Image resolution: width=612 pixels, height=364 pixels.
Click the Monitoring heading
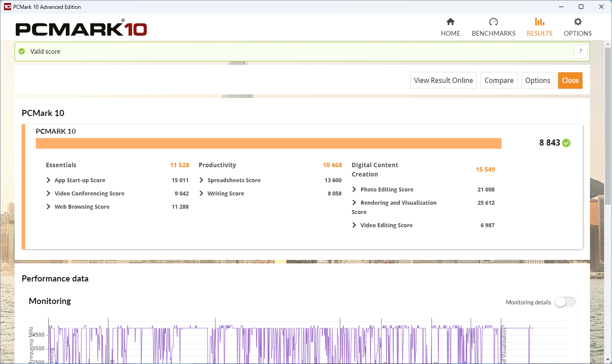pos(50,301)
